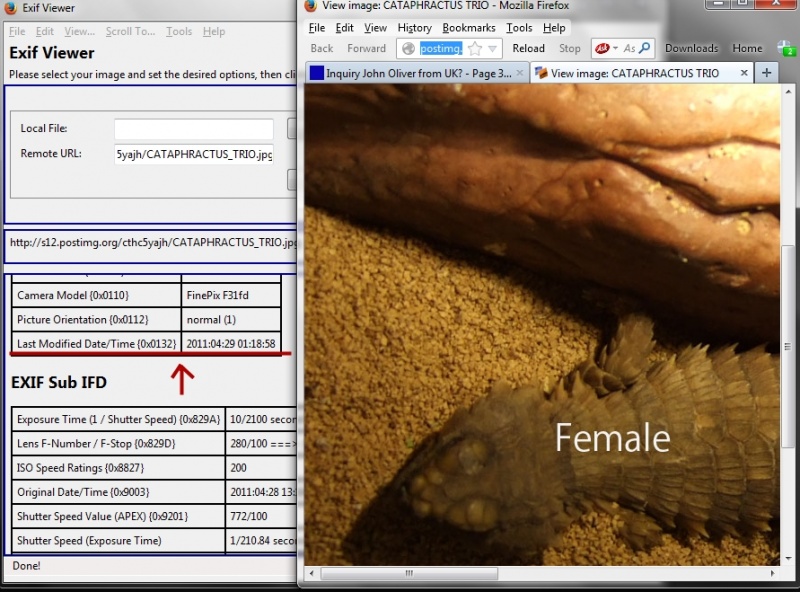Open the Edit menu in Exif Viewer
Image resolution: width=800 pixels, height=592 pixels.
pyautogui.click(x=44, y=32)
